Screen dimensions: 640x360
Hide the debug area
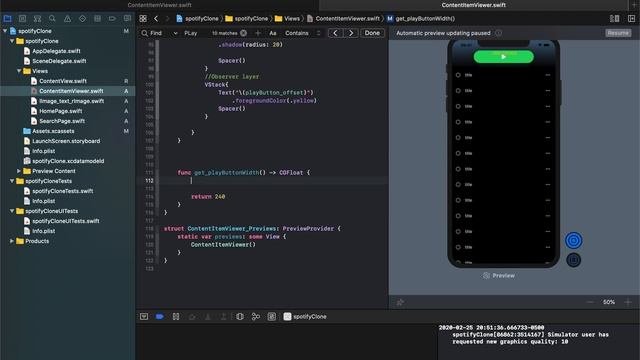click(x=144, y=316)
